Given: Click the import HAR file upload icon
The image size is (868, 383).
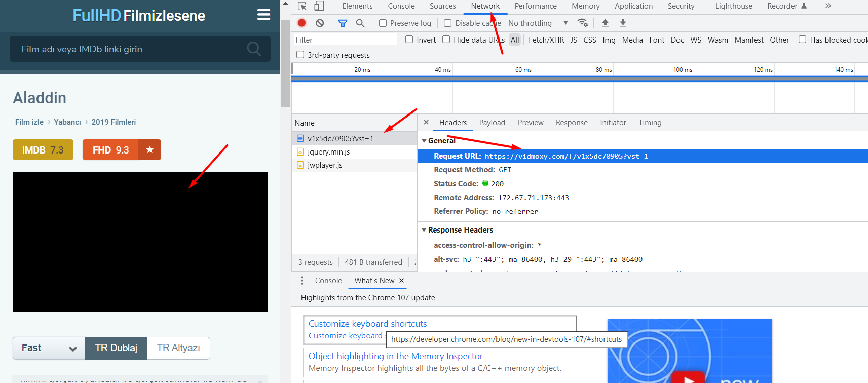Looking at the screenshot, I should click(x=605, y=23).
